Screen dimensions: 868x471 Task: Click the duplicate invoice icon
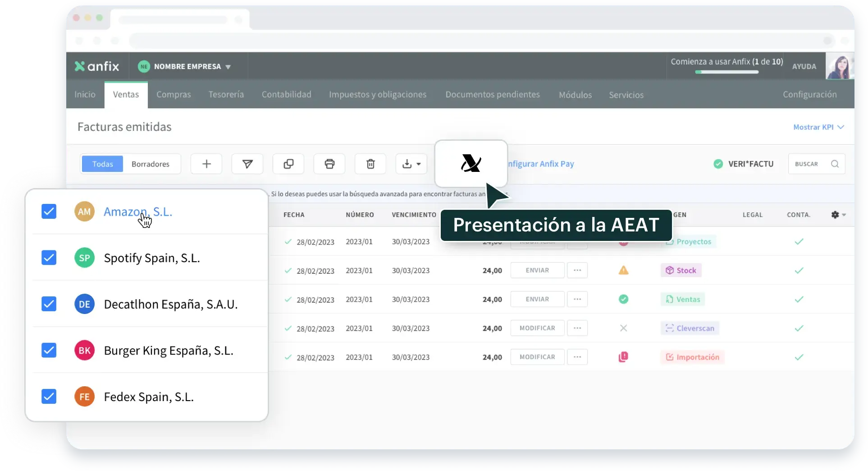point(288,164)
